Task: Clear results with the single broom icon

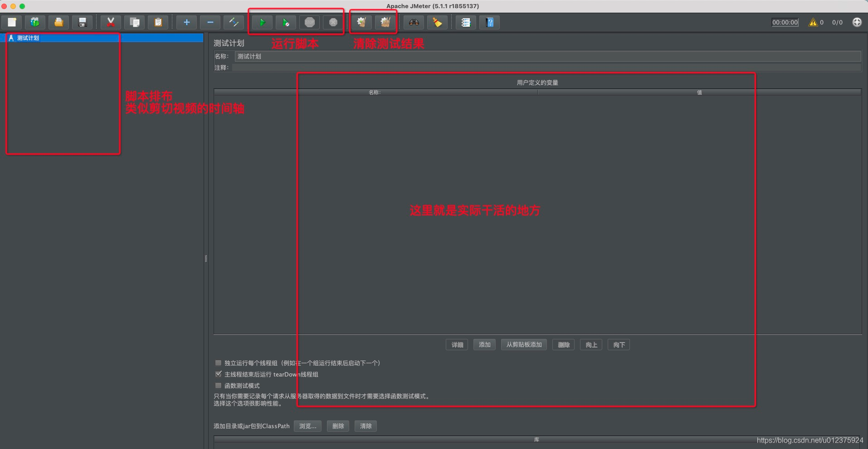Action: (x=361, y=22)
